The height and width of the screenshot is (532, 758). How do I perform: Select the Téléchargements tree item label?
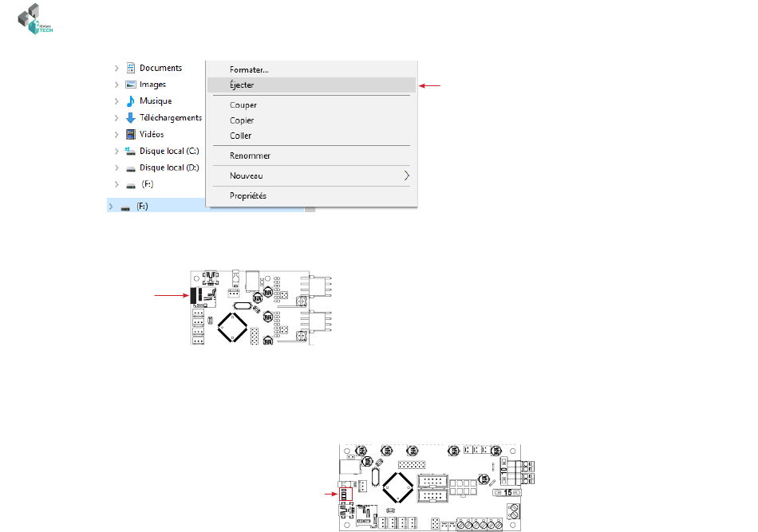[x=171, y=118]
